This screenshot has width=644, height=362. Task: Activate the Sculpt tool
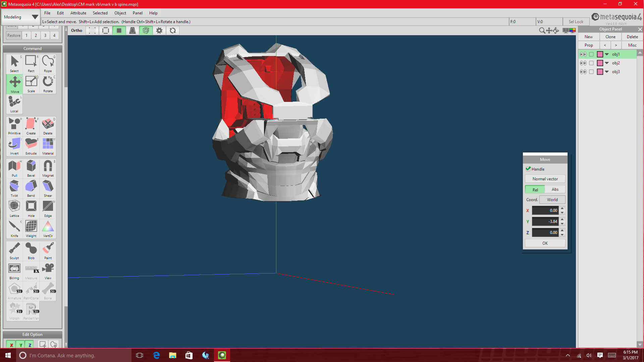pos(14,251)
